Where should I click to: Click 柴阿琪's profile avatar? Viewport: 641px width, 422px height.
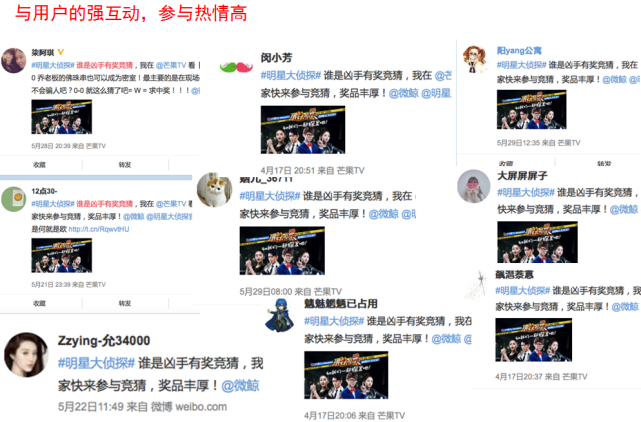pyautogui.click(x=13, y=60)
